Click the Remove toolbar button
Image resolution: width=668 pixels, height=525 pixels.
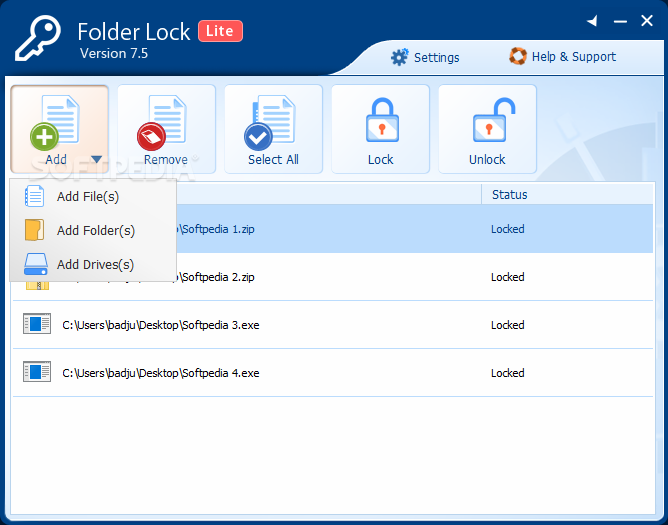[x=167, y=129]
